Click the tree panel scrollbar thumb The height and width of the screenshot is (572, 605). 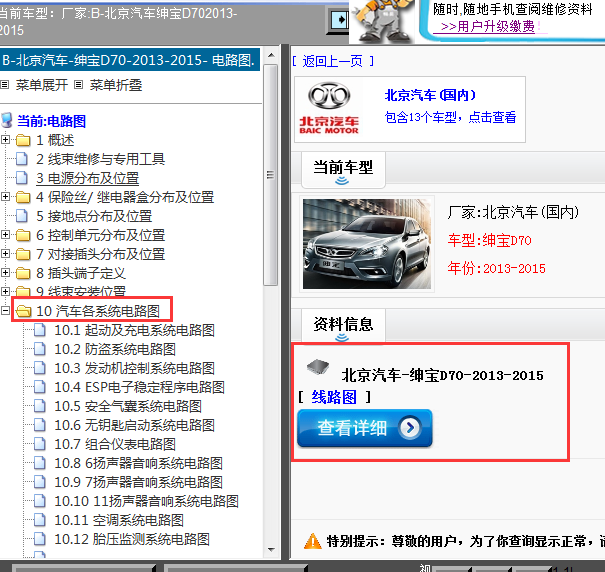[271, 175]
